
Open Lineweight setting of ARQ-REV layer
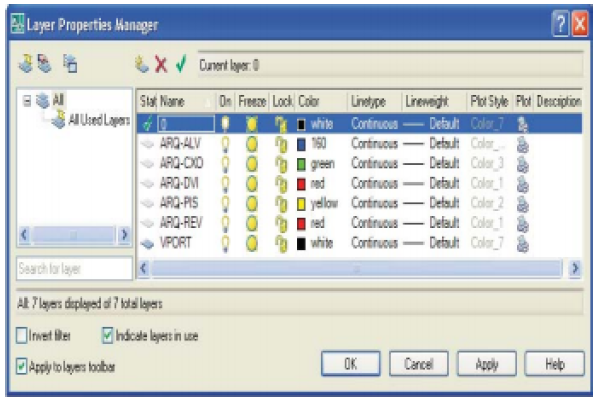[432, 224]
